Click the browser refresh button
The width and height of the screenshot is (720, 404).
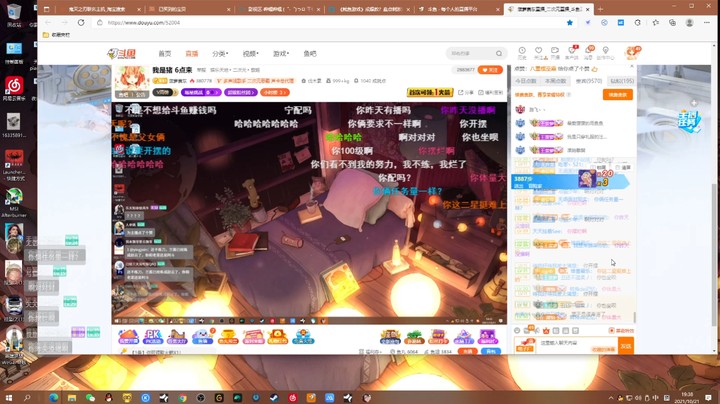81,22
